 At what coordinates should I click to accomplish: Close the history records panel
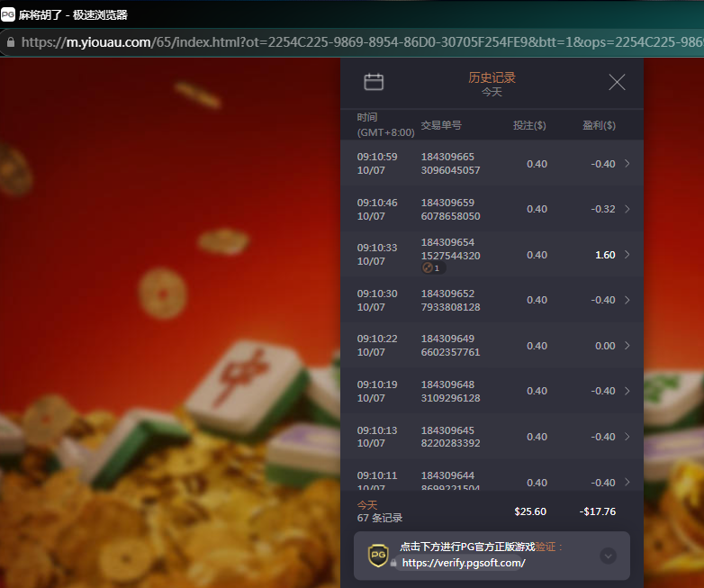click(617, 82)
